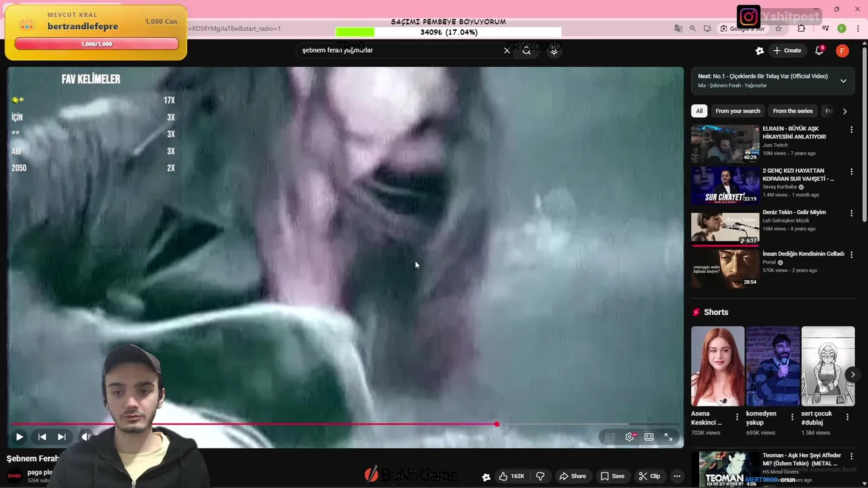Open İnsan Dediğin Kendisinin Celladı video
The width and height of the screenshot is (868, 488).
coord(725,268)
